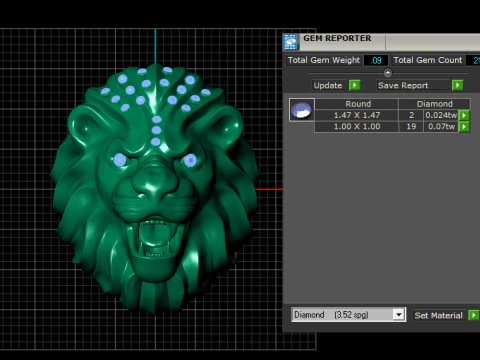Click the Total Gem Weight label

(x=324, y=60)
